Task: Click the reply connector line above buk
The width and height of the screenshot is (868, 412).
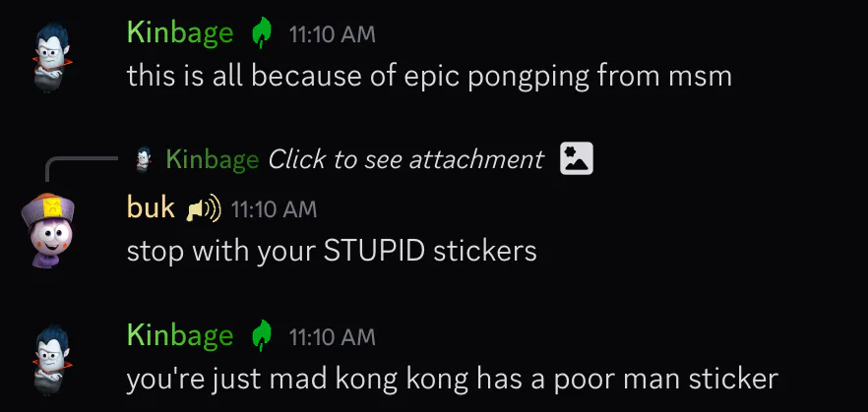Action: coord(82,169)
